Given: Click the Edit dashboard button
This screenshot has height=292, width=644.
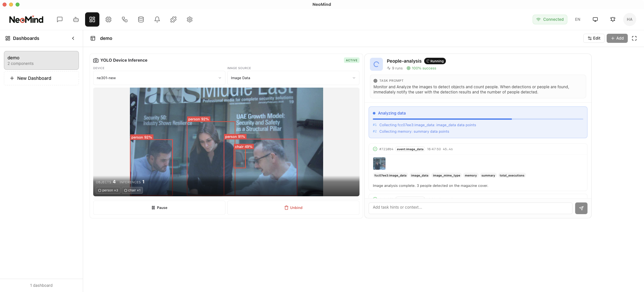Looking at the screenshot, I should point(594,38).
